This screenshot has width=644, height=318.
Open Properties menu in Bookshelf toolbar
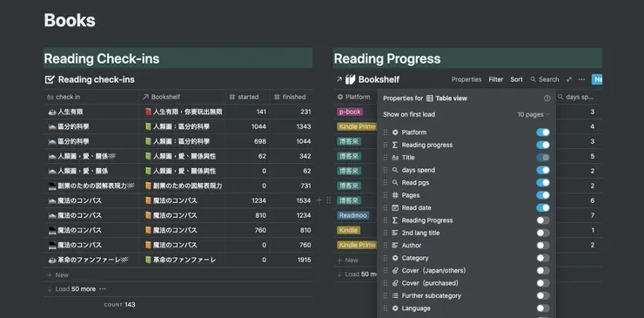pos(466,79)
